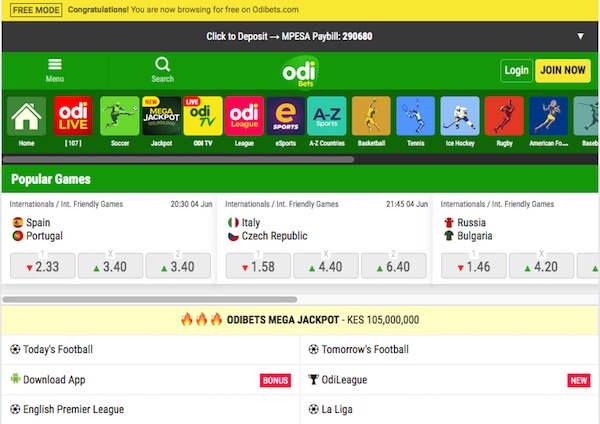
Task: Open the Odibets Mega Jackpot banner
Action: [x=300, y=320]
